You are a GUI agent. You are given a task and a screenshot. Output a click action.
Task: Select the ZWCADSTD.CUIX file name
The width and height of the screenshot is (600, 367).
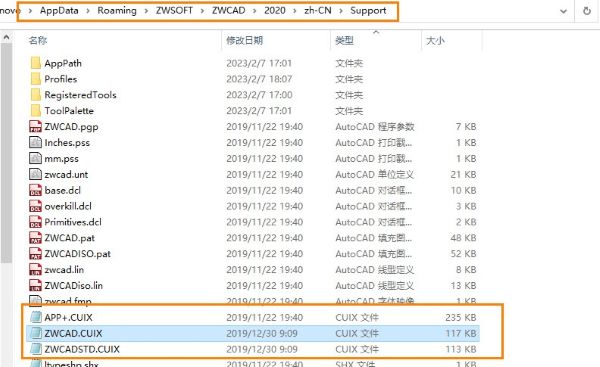click(x=82, y=349)
